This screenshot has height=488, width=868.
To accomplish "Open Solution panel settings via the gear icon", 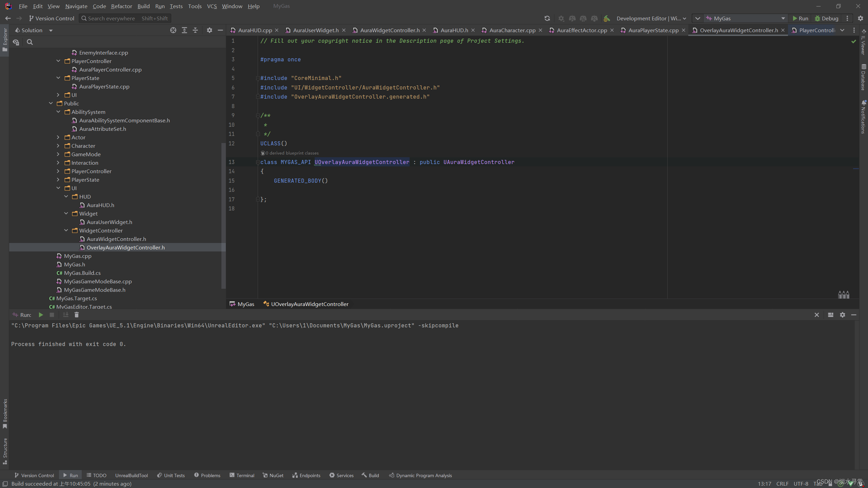I will click(210, 30).
